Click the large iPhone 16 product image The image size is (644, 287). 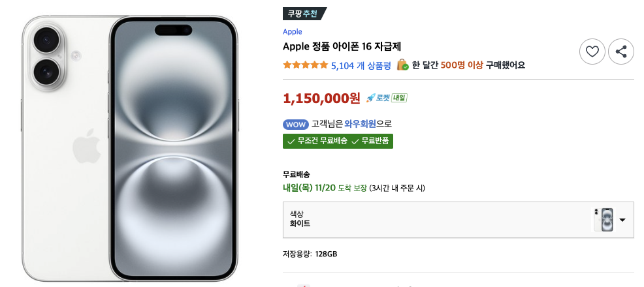(x=129, y=149)
